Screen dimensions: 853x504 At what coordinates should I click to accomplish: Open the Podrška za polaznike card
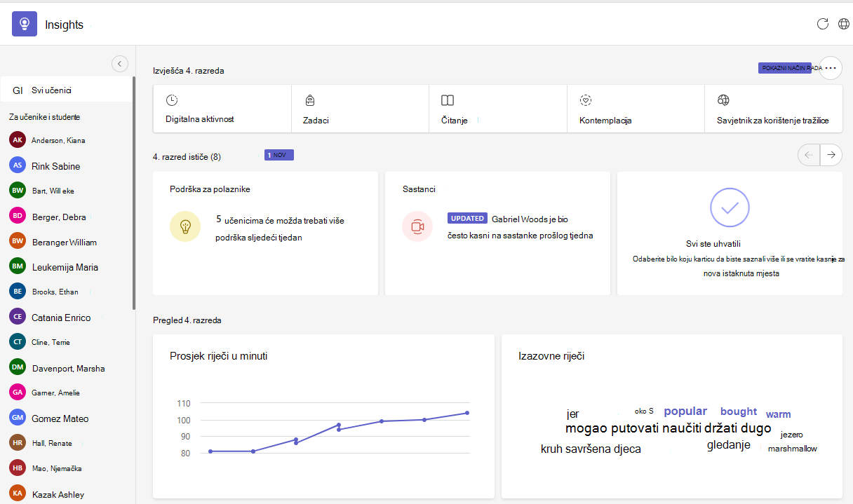(265, 233)
